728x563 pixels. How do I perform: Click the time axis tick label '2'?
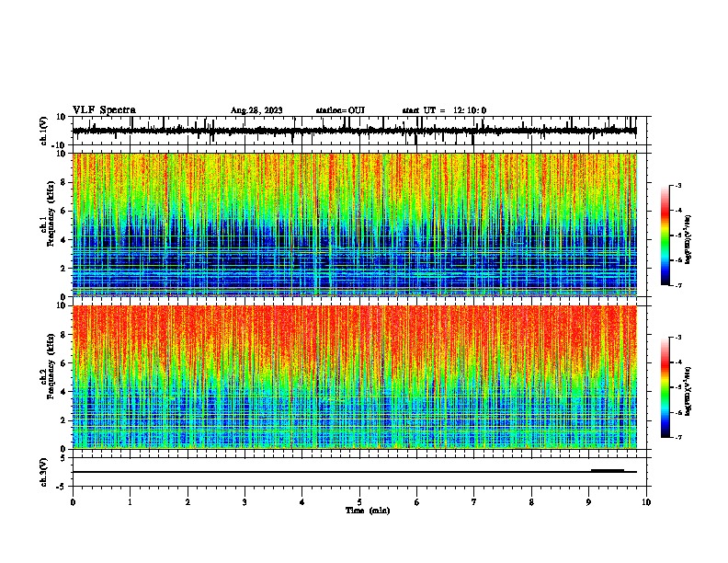[x=188, y=502]
